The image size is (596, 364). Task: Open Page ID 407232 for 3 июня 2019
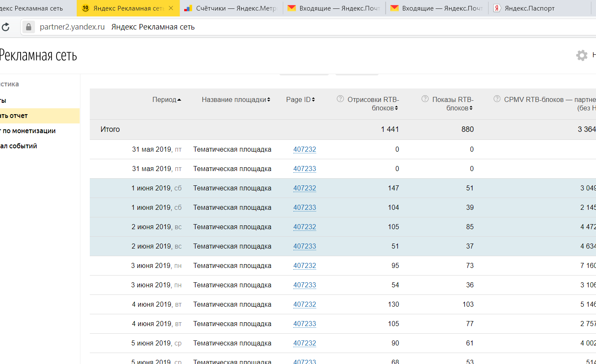pos(305,266)
